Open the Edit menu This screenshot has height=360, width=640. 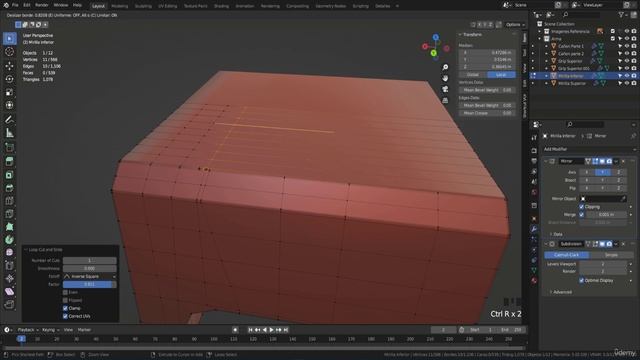tap(27, 5)
